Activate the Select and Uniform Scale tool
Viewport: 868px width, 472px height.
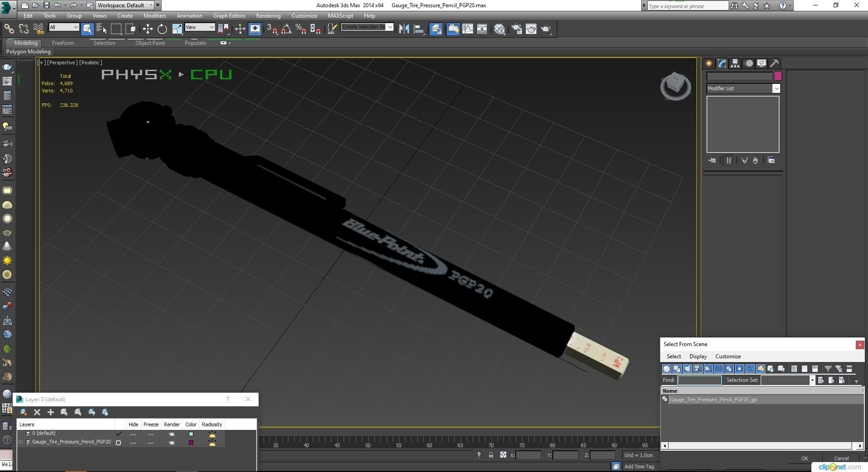177,29
